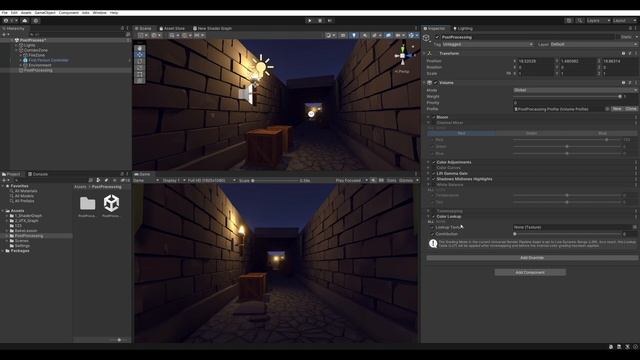Click the Add Override button
640x360 pixels.
[x=532, y=258]
